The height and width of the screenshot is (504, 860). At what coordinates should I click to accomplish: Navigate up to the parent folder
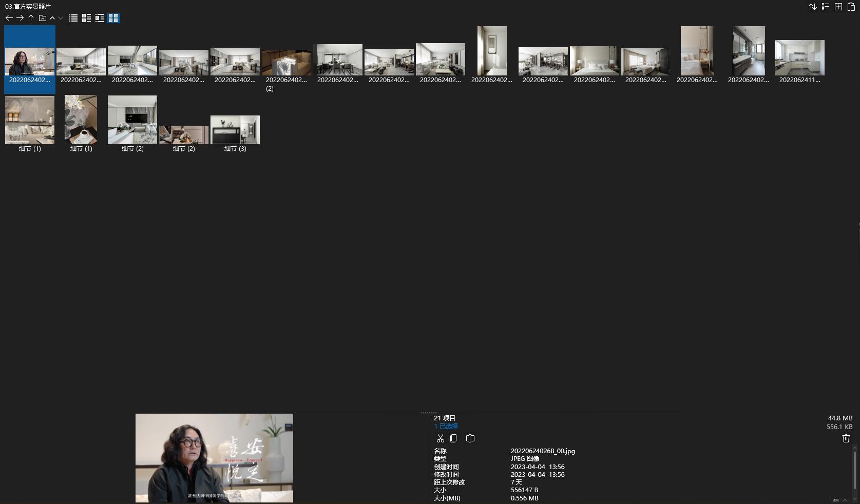[x=31, y=18]
